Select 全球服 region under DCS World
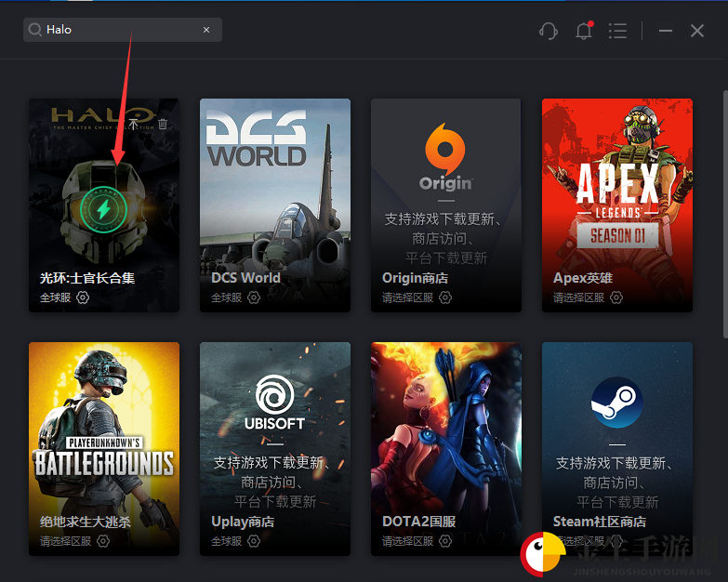728x582 pixels. 226,298
